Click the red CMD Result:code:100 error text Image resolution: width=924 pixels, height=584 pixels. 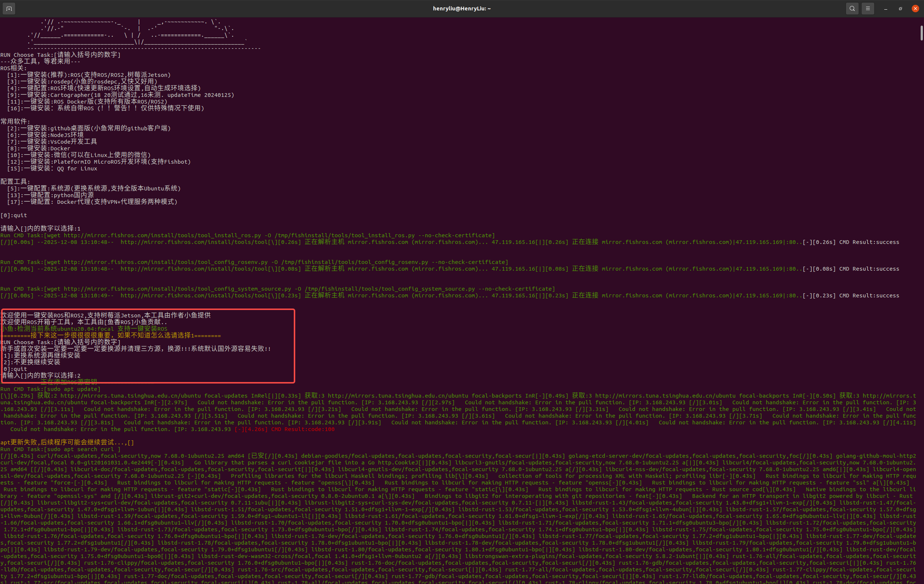pos(302,429)
